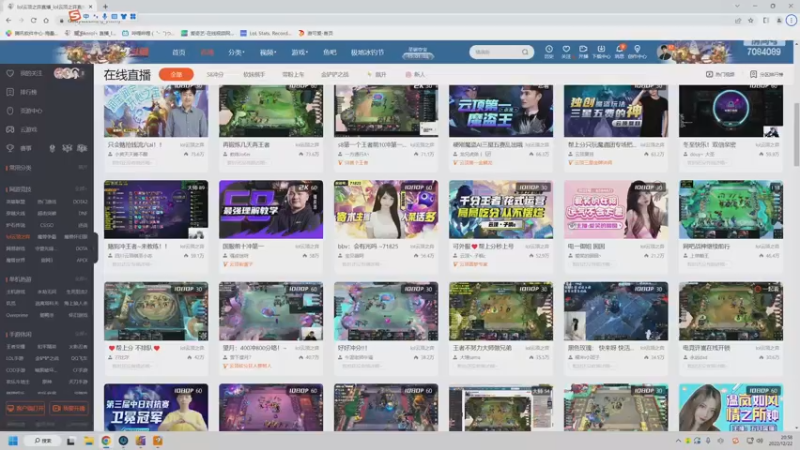The height and width of the screenshot is (450, 800).
Task: Open the 消息 notification bell icon
Action: click(619, 49)
